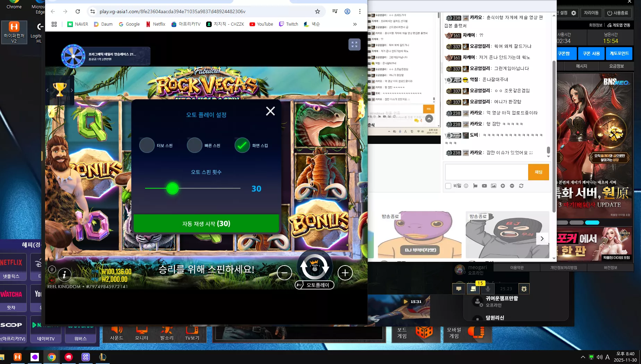The width and height of the screenshot is (641, 364).
Task: Toggle game sound with the red speaker icon
Action: pyautogui.click(x=52, y=280)
